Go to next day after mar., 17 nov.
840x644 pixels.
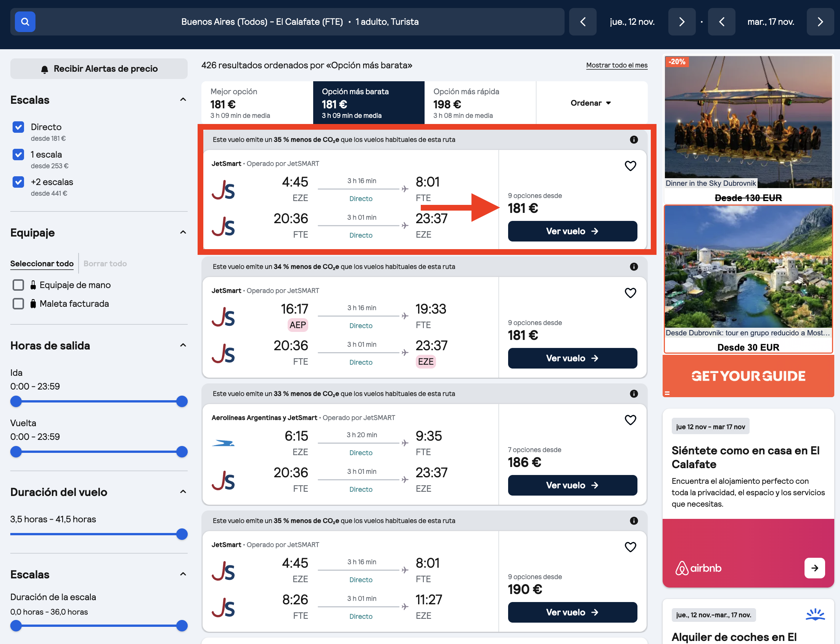point(820,22)
